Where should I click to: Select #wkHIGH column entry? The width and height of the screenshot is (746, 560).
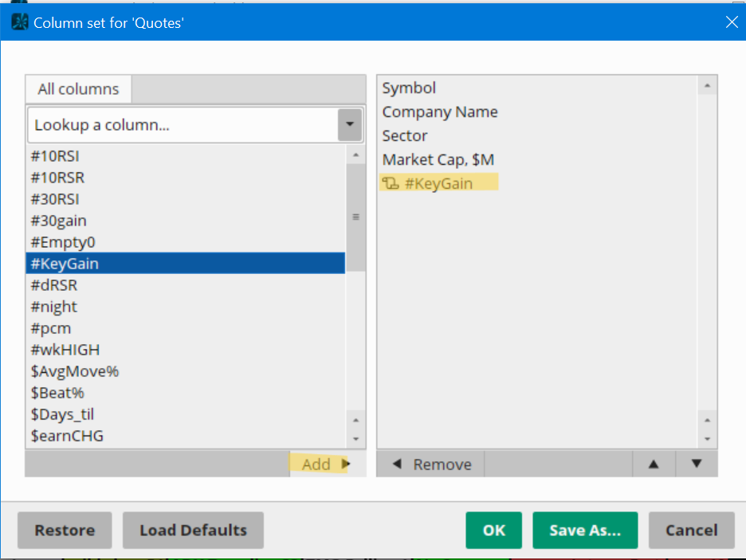pos(186,350)
